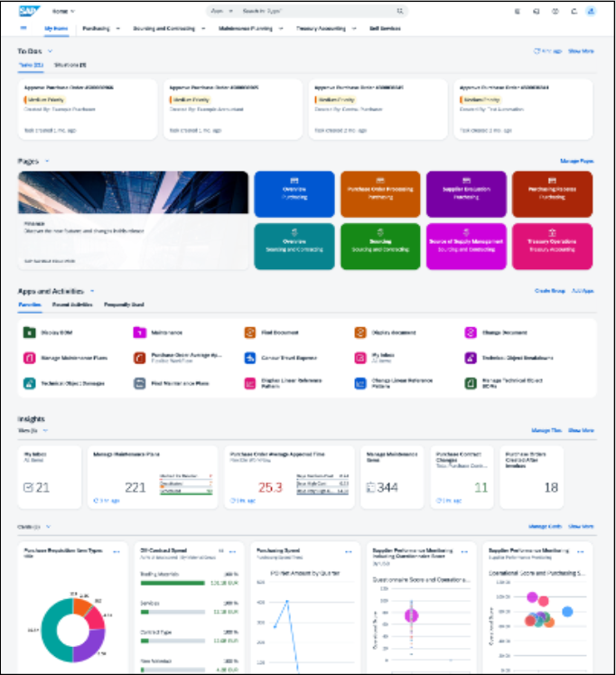Open the Self Services menu item
This screenshot has height=675, width=616.
(x=385, y=28)
